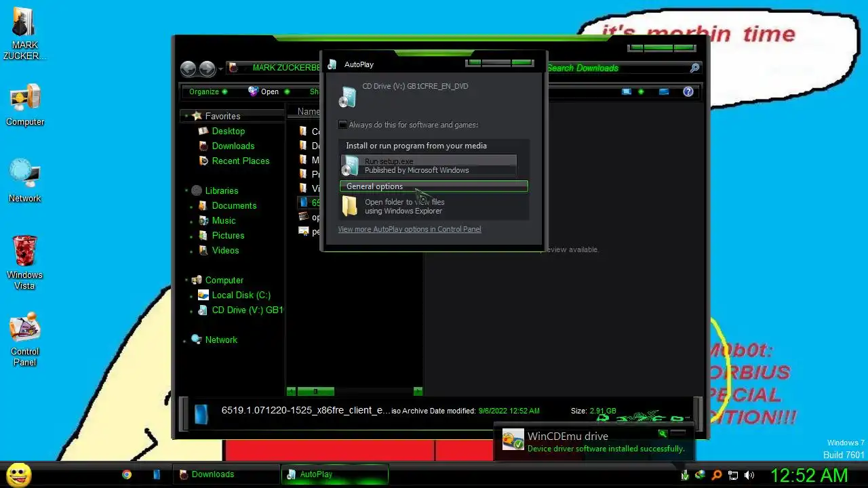
Task: Click the search magnifier in Explorer
Action: pos(694,68)
